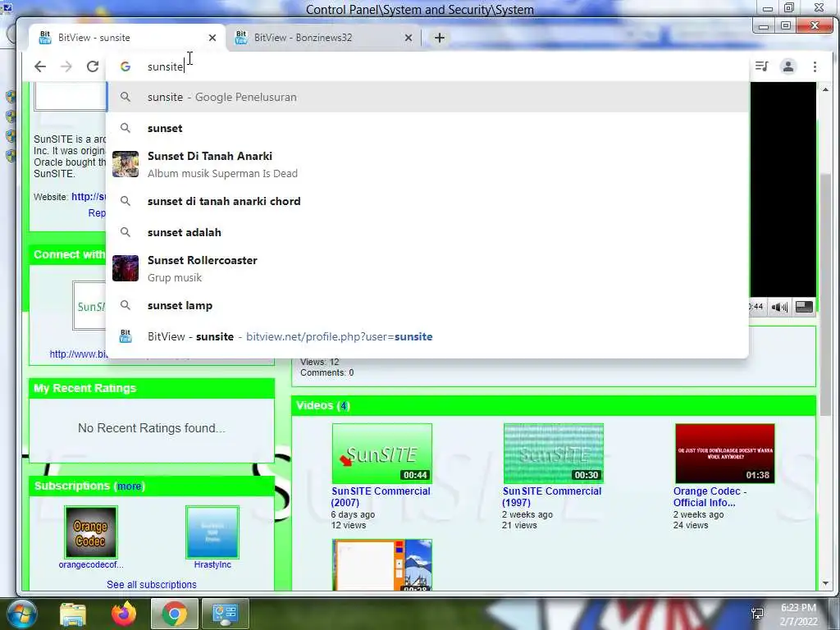Open the Chrome profile avatar

coord(788,66)
